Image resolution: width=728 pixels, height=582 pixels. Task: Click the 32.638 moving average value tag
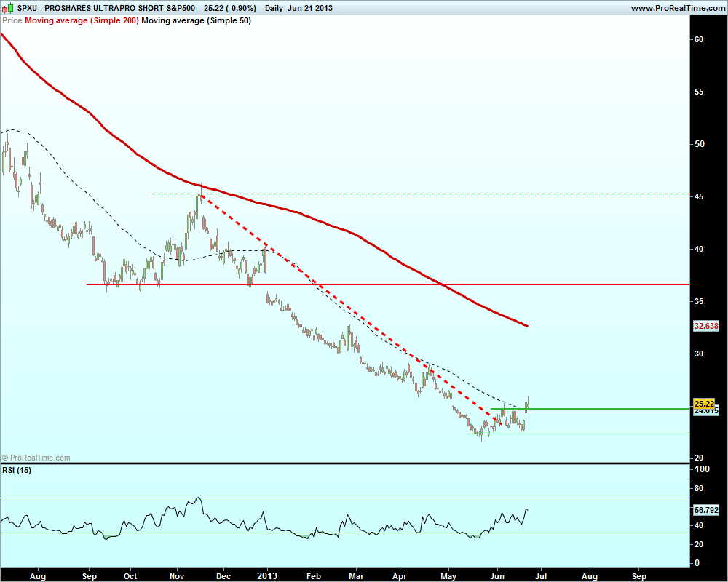click(705, 326)
